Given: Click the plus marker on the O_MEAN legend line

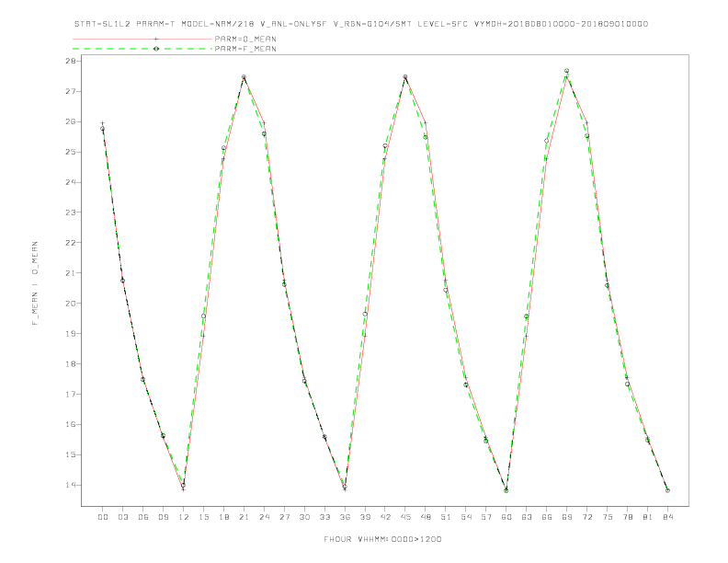Looking at the screenshot, I should pyautogui.click(x=156, y=39).
